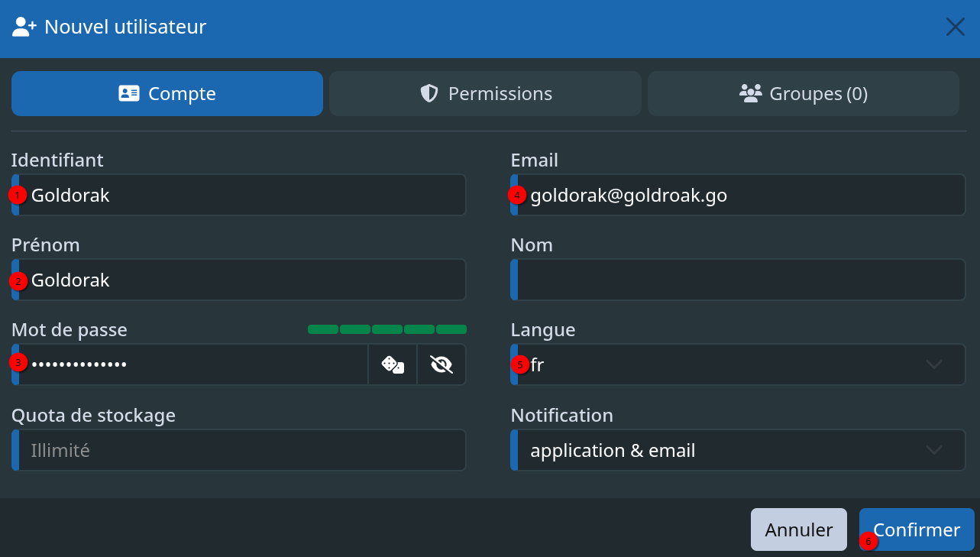Close the Nouvel utilisateur dialog with the X

pyautogui.click(x=955, y=28)
